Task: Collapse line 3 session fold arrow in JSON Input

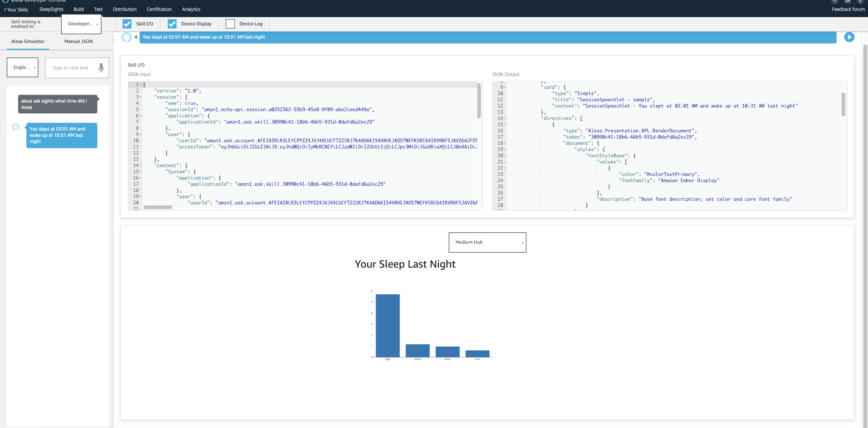Action: point(141,97)
